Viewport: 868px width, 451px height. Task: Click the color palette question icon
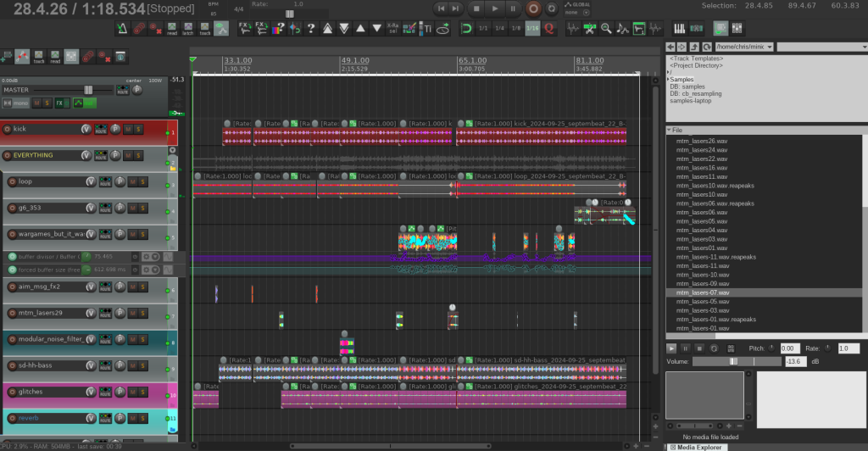[x=278, y=28]
